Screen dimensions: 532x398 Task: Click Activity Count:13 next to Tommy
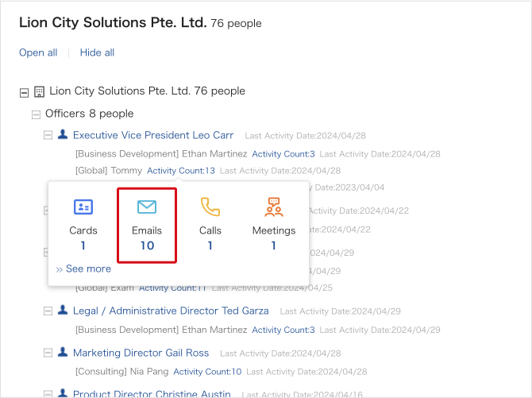(181, 171)
